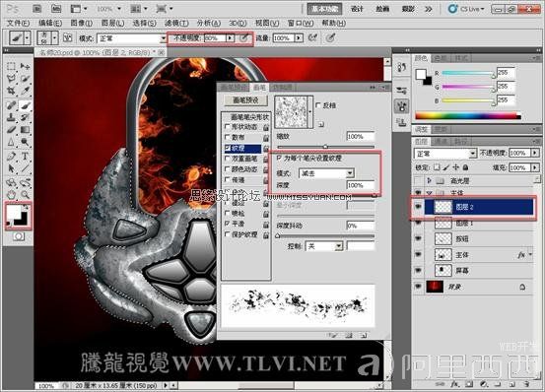Open the layer 不透明度 arrow in Layers panel

click(x=535, y=153)
